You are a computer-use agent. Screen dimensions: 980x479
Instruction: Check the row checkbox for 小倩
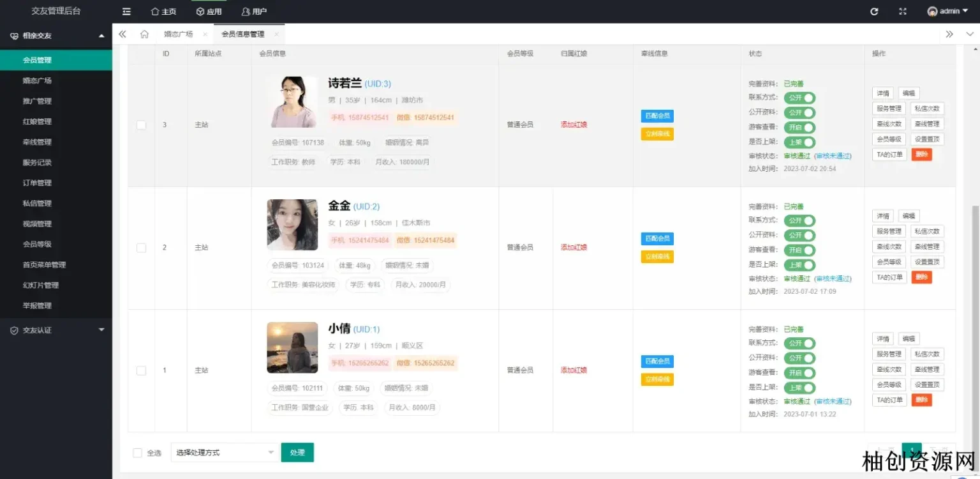(x=141, y=370)
